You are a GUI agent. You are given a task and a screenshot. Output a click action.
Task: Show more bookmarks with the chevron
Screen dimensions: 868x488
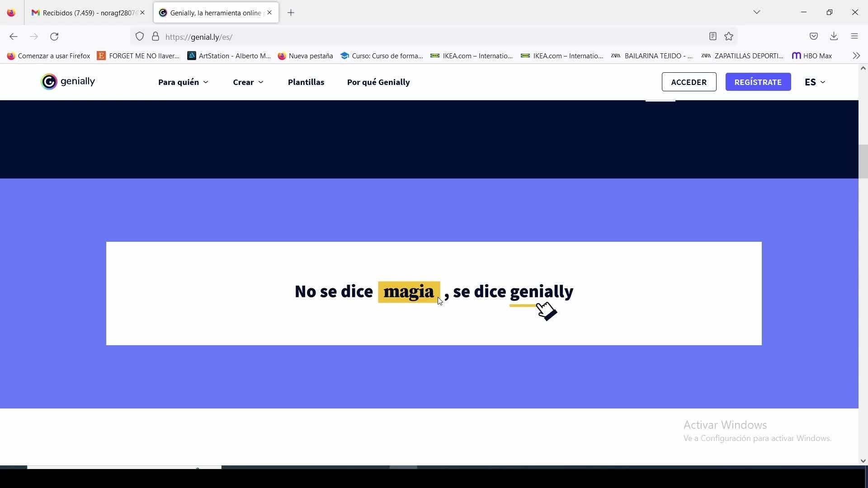(856, 56)
